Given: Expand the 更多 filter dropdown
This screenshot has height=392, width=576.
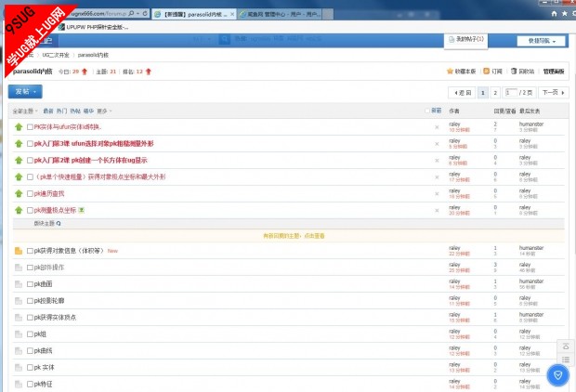Looking at the screenshot, I should [104, 111].
